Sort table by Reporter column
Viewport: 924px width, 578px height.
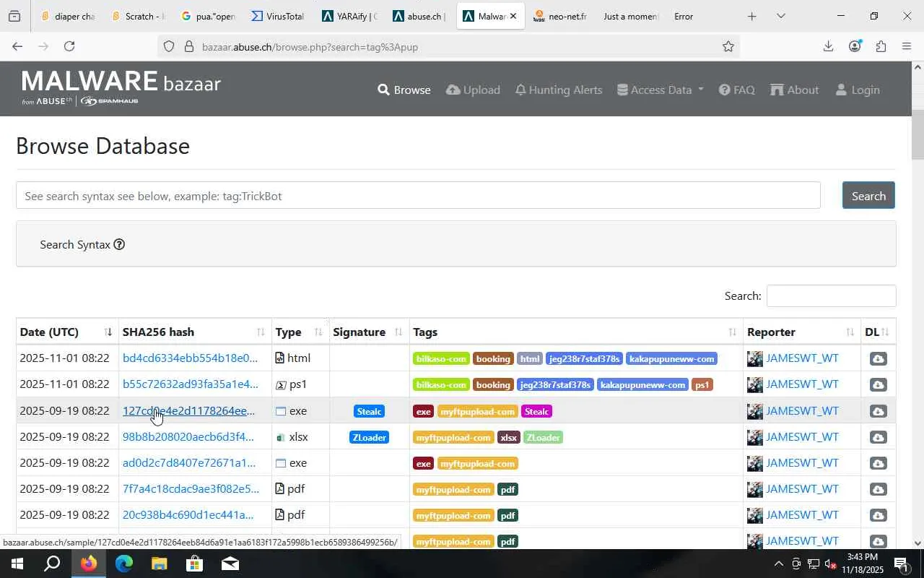point(801,332)
